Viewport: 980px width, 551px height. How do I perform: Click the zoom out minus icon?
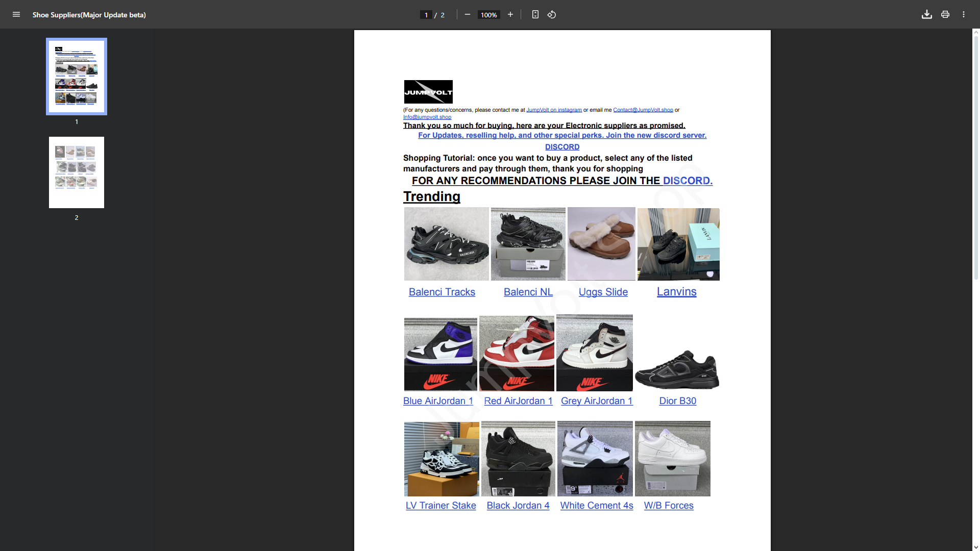(467, 15)
